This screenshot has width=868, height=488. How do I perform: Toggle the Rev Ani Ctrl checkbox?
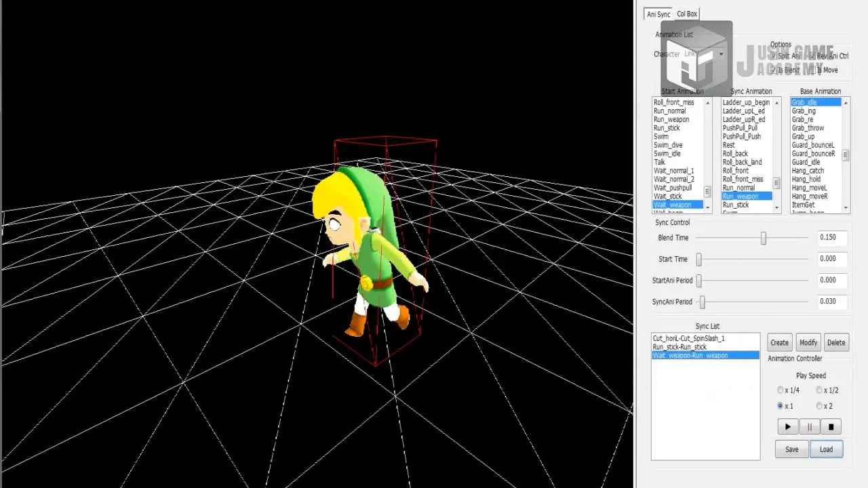click(812, 56)
